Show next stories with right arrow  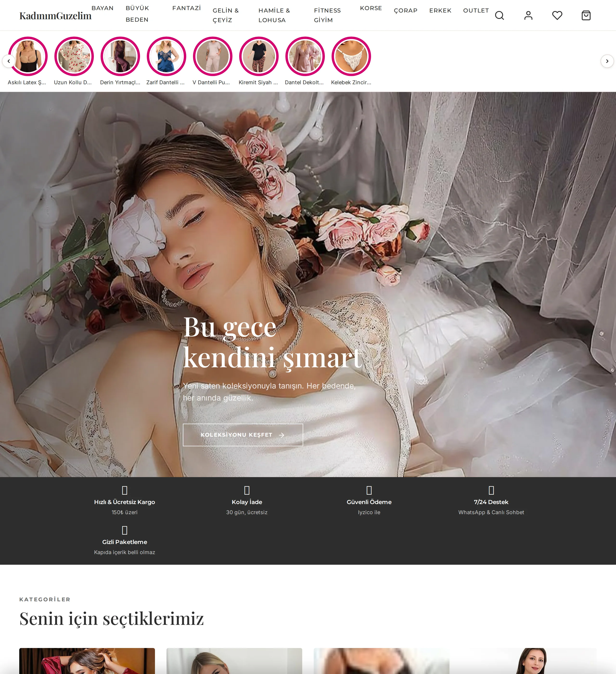pyautogui.click(x=607, y=61)
